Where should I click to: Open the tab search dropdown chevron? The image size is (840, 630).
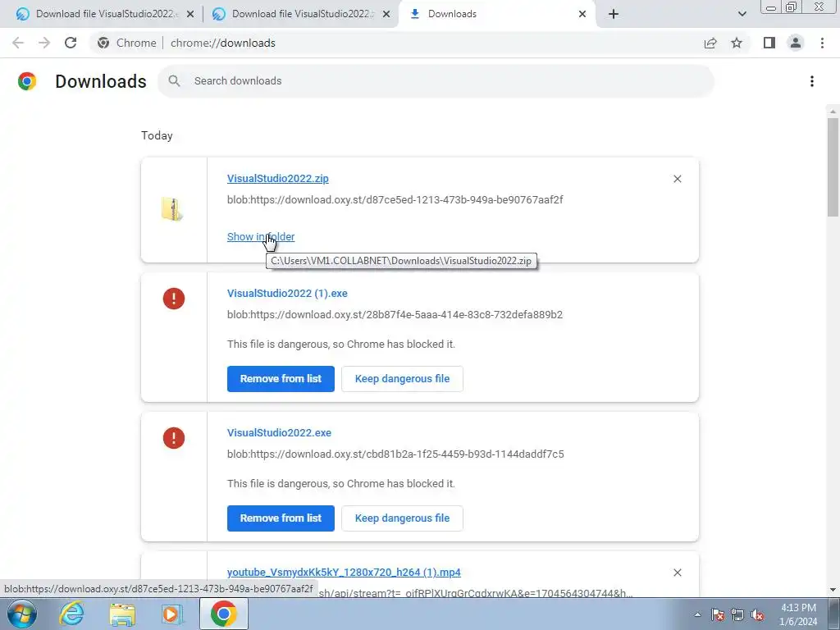742,14
